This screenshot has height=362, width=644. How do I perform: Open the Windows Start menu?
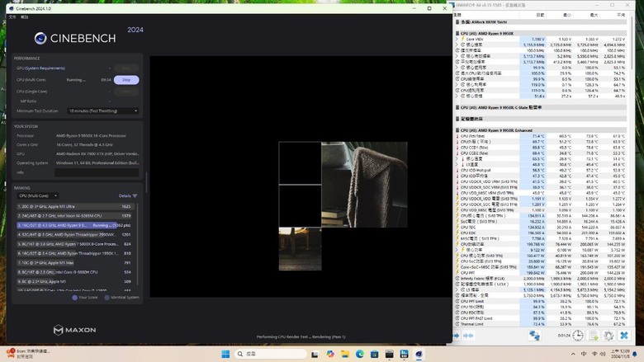pos(225,355)
